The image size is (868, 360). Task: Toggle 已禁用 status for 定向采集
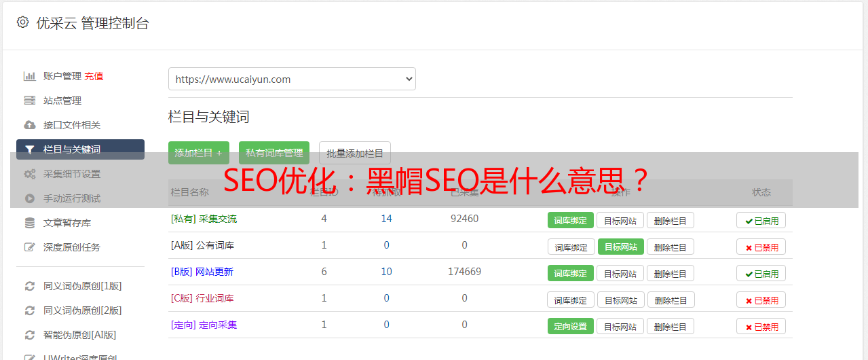761,326
